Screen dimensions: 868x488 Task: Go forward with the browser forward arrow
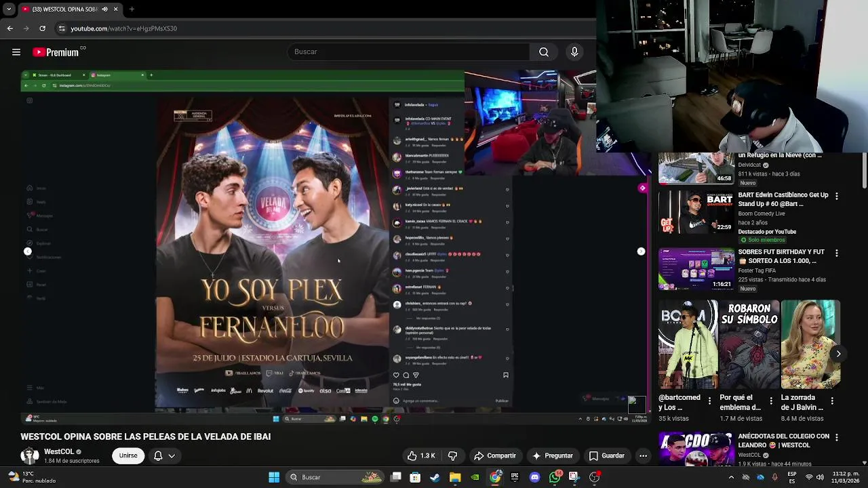coord(26,28)
